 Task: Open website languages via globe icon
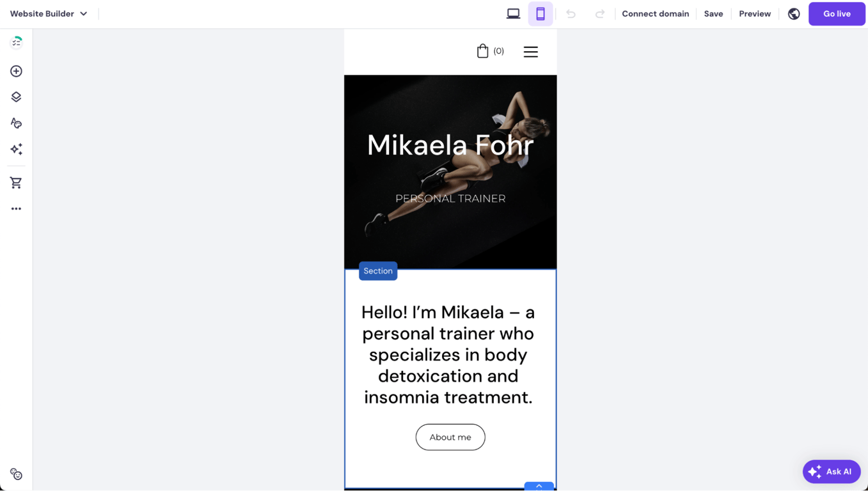point(793,13)
